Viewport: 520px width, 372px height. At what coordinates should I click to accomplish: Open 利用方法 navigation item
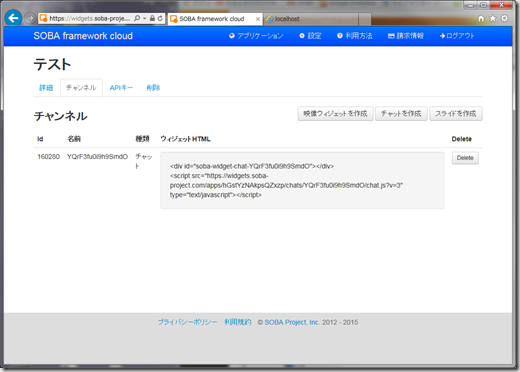[x=355, y=36]
